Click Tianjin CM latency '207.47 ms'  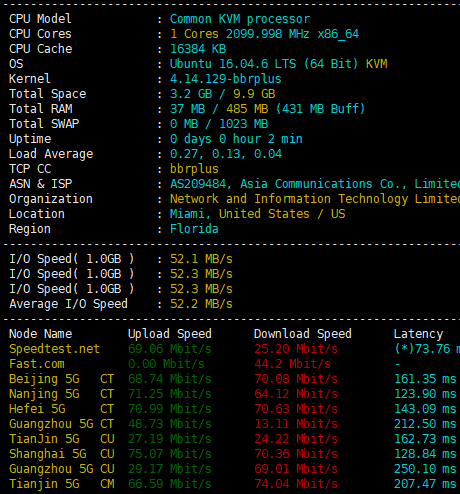coord(425,484)
